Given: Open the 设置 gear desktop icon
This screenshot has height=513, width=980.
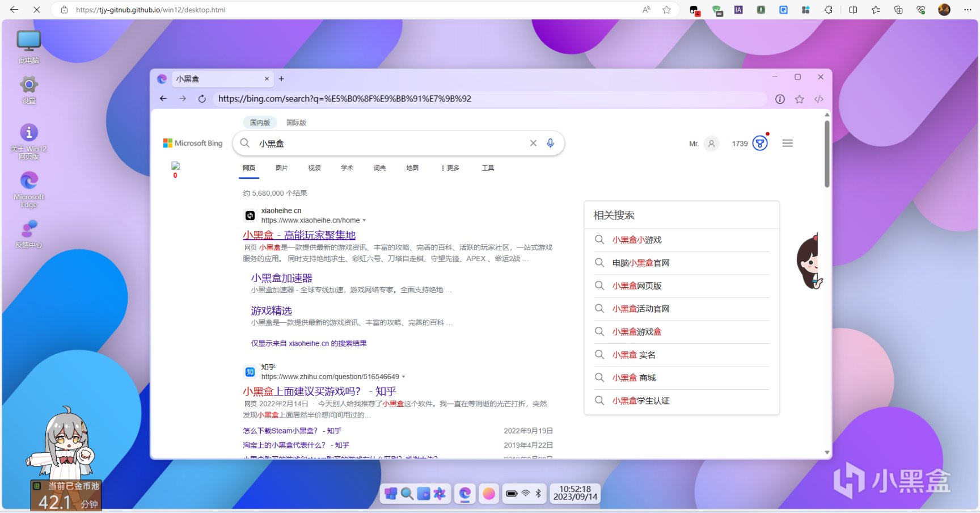Looking at the screenshot, I should 29,90.
